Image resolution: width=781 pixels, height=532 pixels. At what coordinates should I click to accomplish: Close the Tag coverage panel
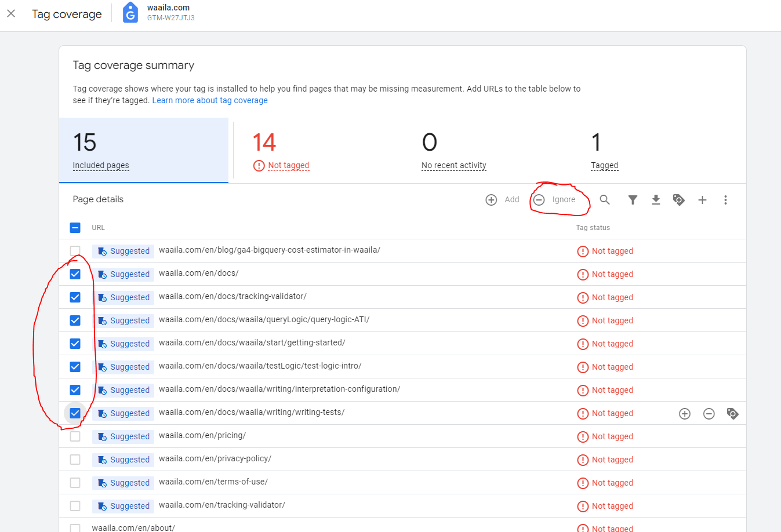(x=11, y=13)
